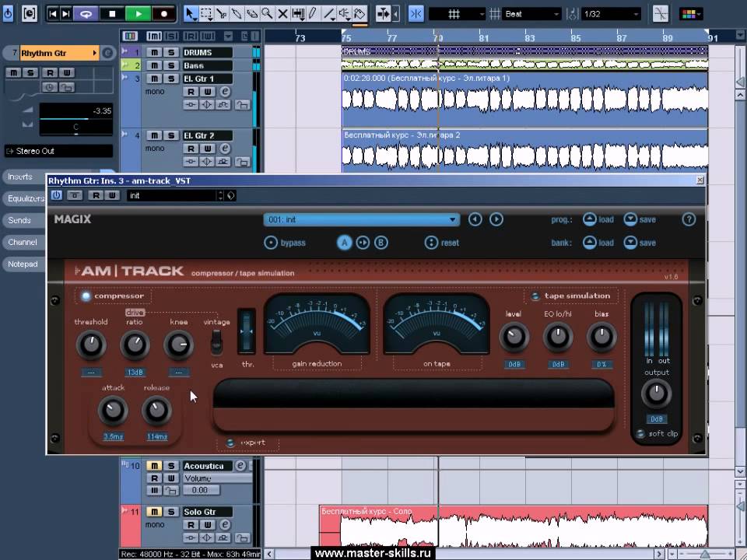Select the Time Warp tool

[x=298, y=14]
